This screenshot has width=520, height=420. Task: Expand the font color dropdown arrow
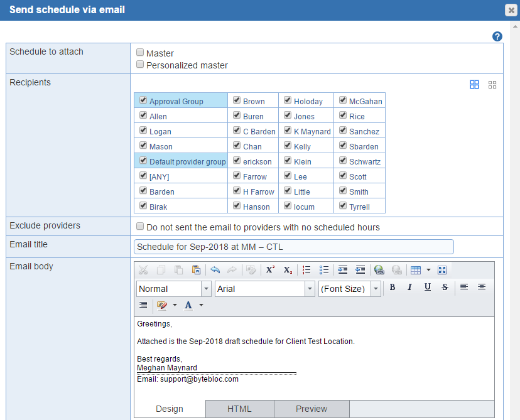201,305
